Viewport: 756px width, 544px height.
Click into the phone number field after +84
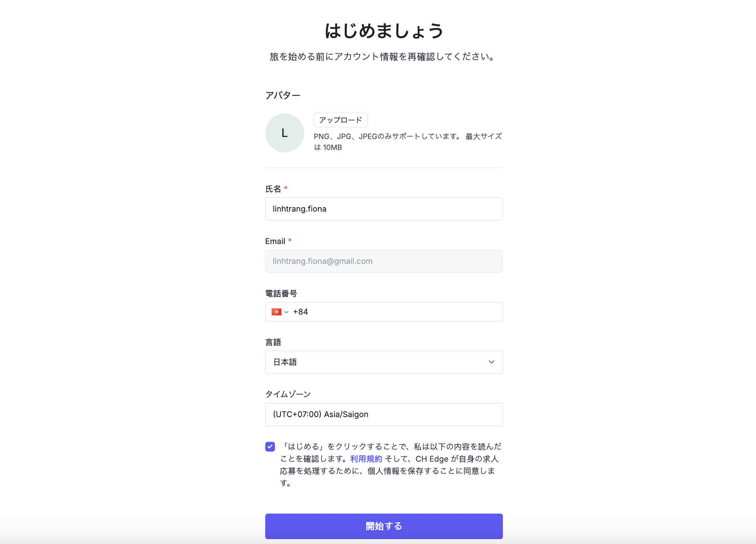click(404, 312)
